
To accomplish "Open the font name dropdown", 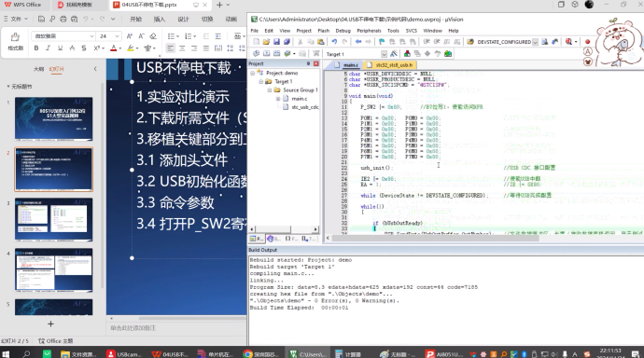I will [x=91, y=36].
